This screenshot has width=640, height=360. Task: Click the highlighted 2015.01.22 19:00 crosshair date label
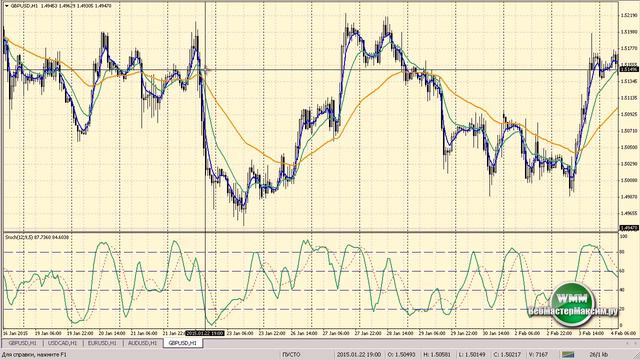[x=205, y=333]
